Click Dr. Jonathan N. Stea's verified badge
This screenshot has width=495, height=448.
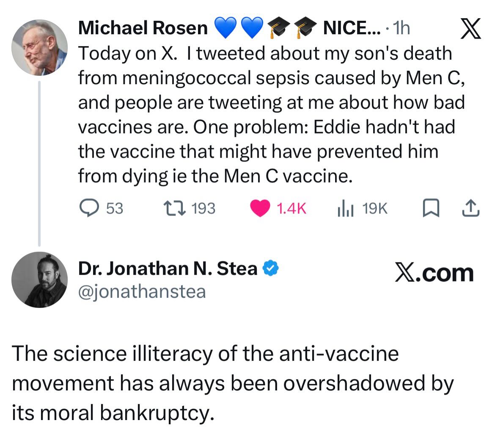269,268
